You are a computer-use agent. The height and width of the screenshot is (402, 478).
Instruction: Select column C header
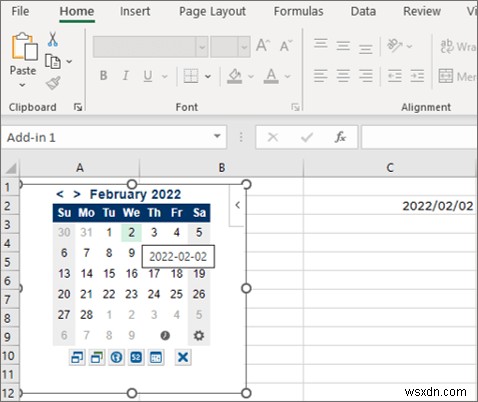[x=390, y=168]
